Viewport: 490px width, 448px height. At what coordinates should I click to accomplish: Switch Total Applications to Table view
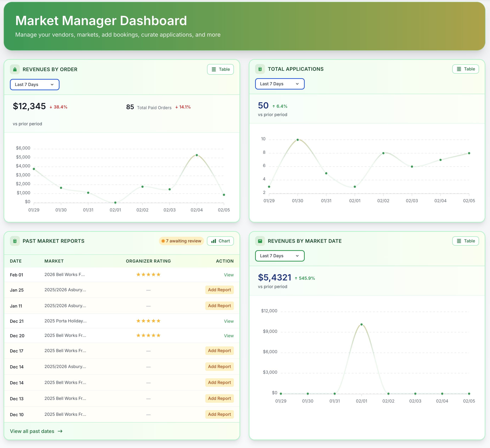pos(465,69)
